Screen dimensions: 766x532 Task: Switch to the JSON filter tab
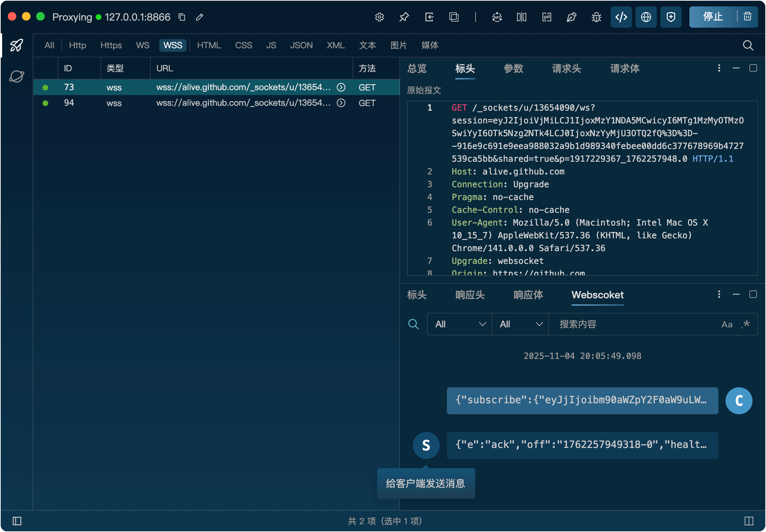[301, 45]
